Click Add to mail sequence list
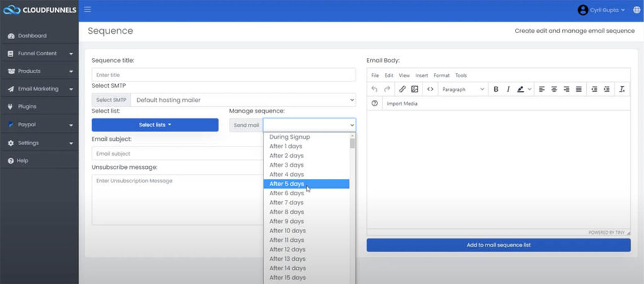644x284 pixels. (x=499, y=245)
